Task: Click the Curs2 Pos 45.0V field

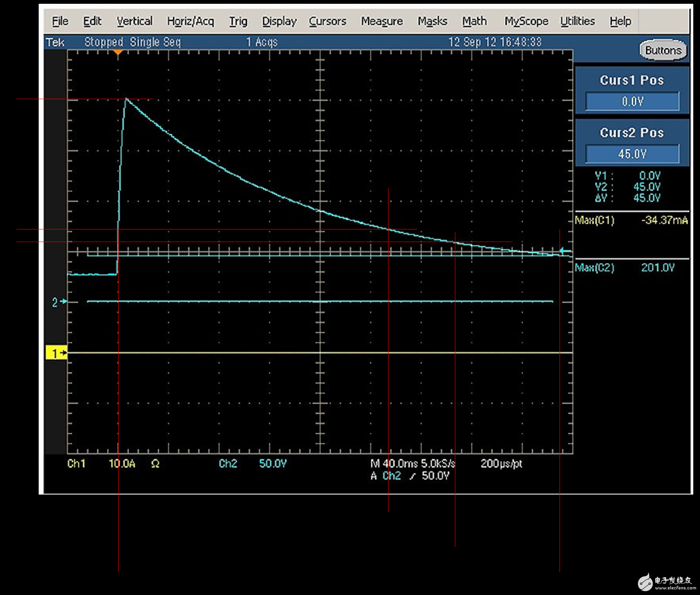Action: (x=632, y=154)
